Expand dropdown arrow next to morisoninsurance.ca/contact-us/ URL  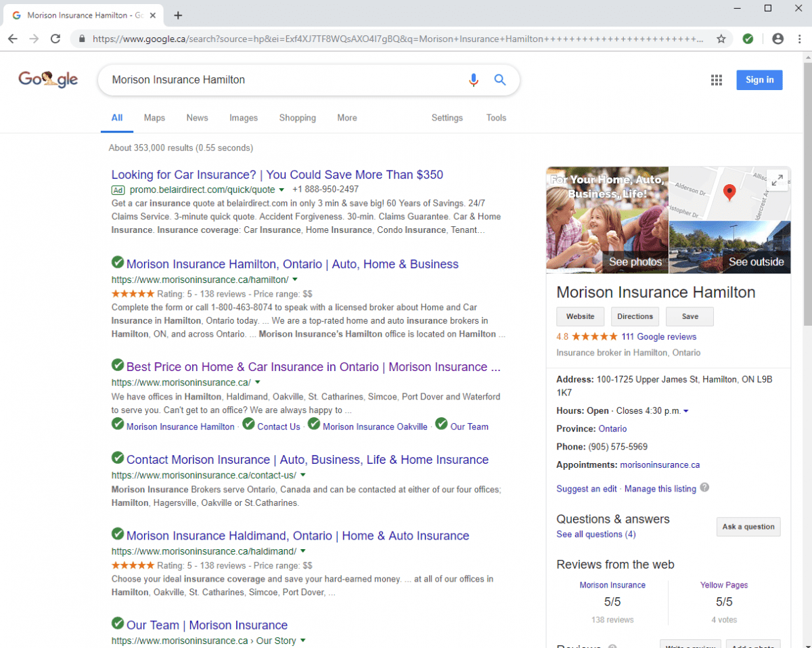(x=302, y=475)
